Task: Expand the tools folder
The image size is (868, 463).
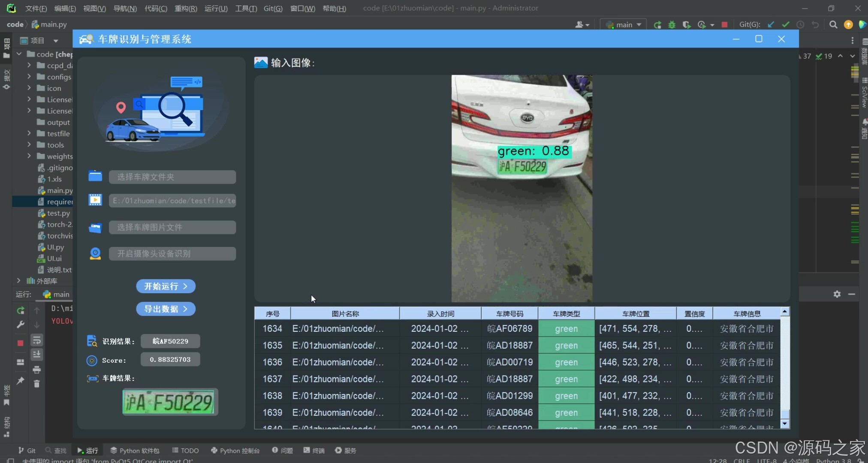Action: point(29,144)
